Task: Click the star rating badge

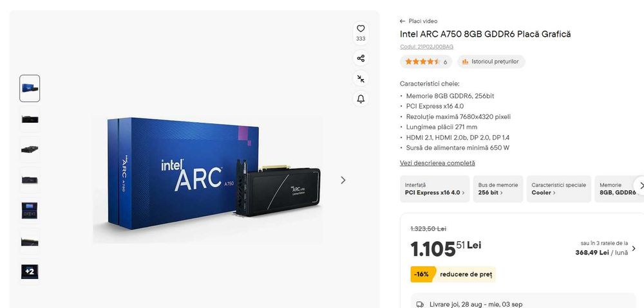Action: 426,62
